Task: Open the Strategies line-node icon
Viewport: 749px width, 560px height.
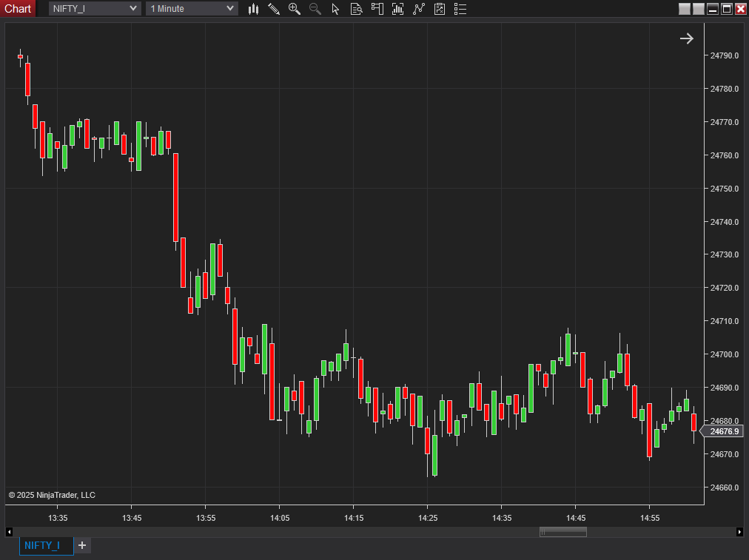Action: click(419, 9)
